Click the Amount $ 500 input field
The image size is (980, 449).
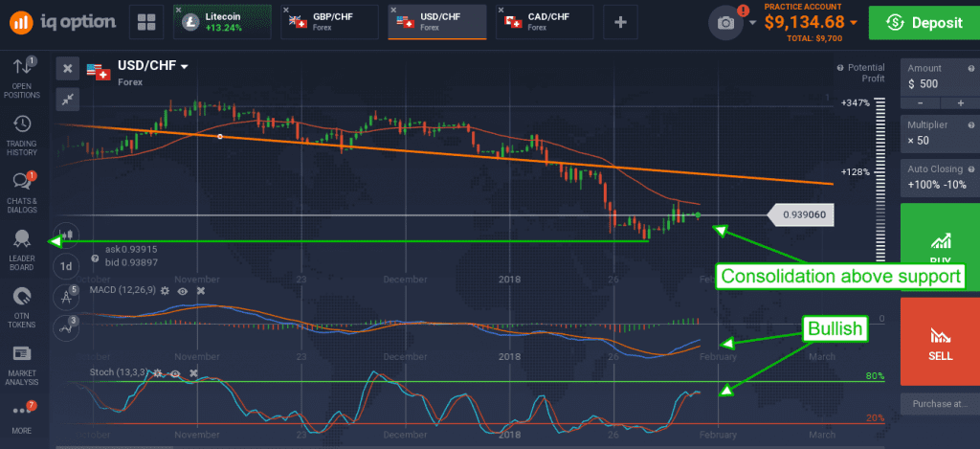tap(940, 77)
